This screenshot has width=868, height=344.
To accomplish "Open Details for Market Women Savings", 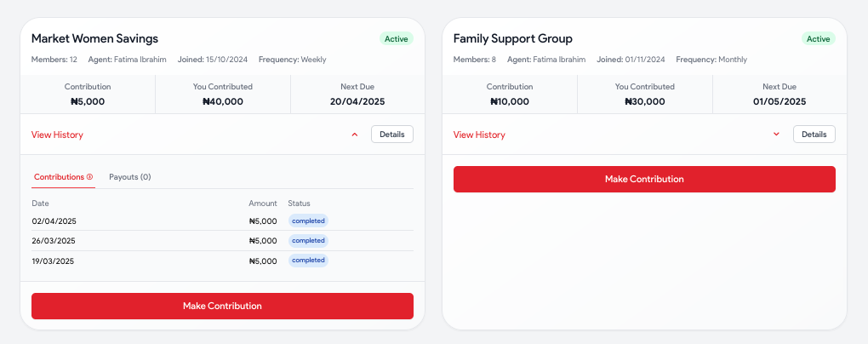I will pyautogui.click(x=392, y=134).
